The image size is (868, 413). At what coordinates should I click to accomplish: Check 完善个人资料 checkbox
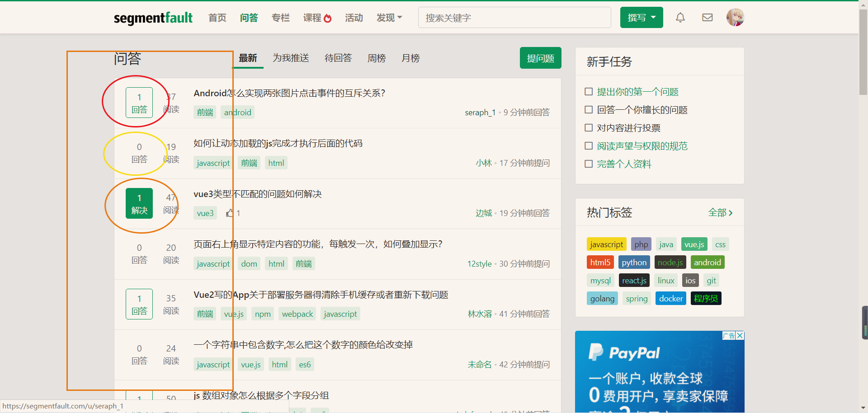point(589,164)
